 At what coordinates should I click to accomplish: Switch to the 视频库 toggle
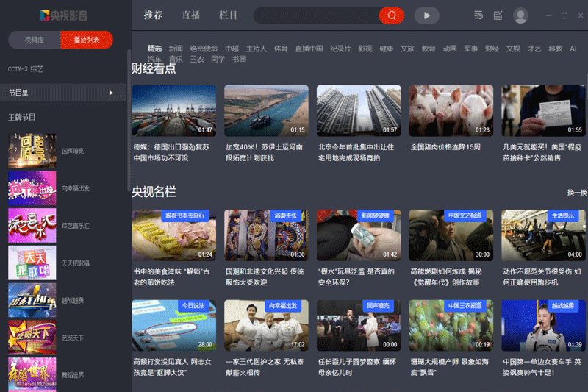point(35,40)
